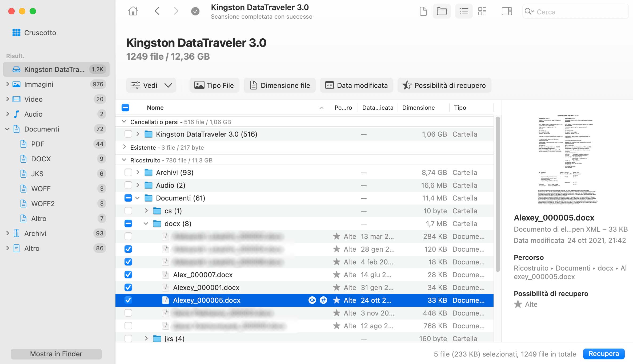Uncheck Alex_000007.docx checkbox
The height and width of the screenshot is (364, 633).
point(128,275)
